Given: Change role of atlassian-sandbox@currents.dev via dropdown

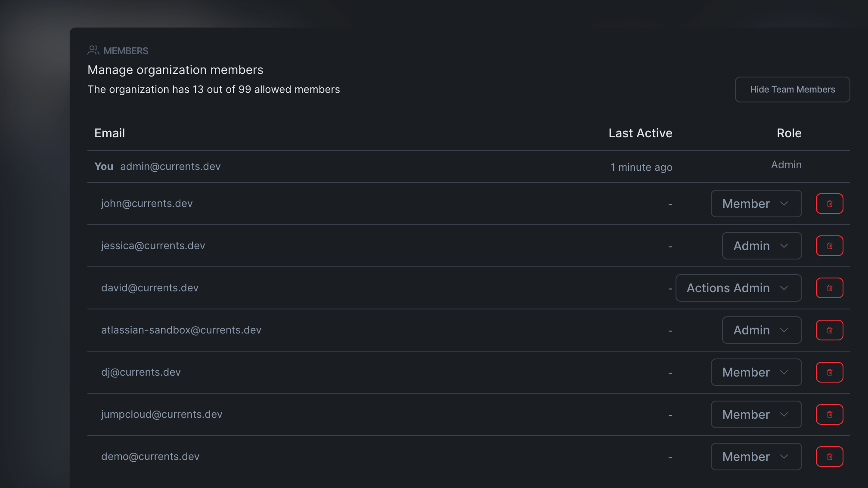Looking at the screenshot, I should (761, 330).
